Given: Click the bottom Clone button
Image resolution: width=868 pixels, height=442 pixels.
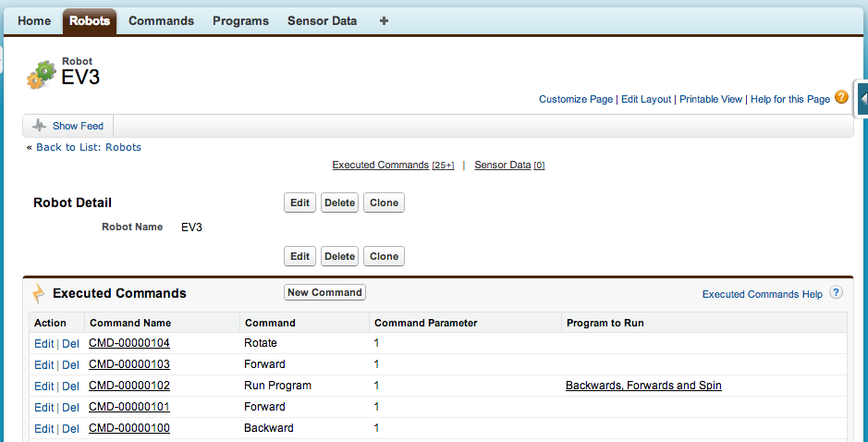Looking at the screenshot, I should (x=384, y=256).
